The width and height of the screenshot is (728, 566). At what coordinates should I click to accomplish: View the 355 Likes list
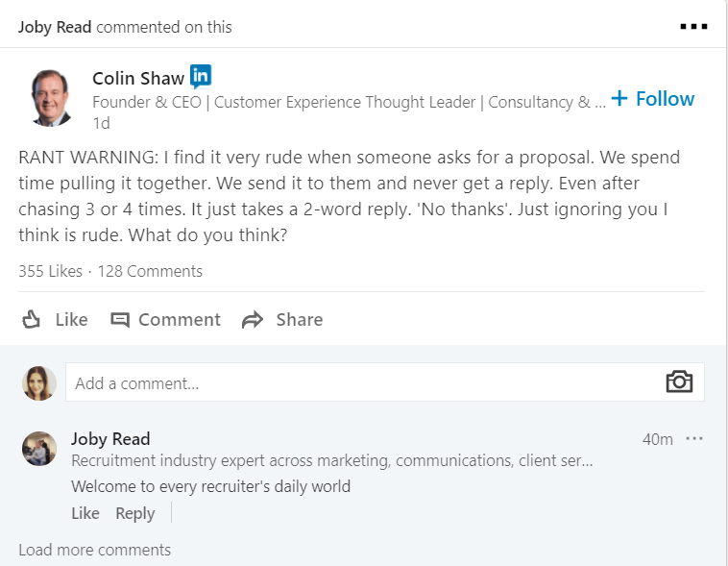coord(50,271)
